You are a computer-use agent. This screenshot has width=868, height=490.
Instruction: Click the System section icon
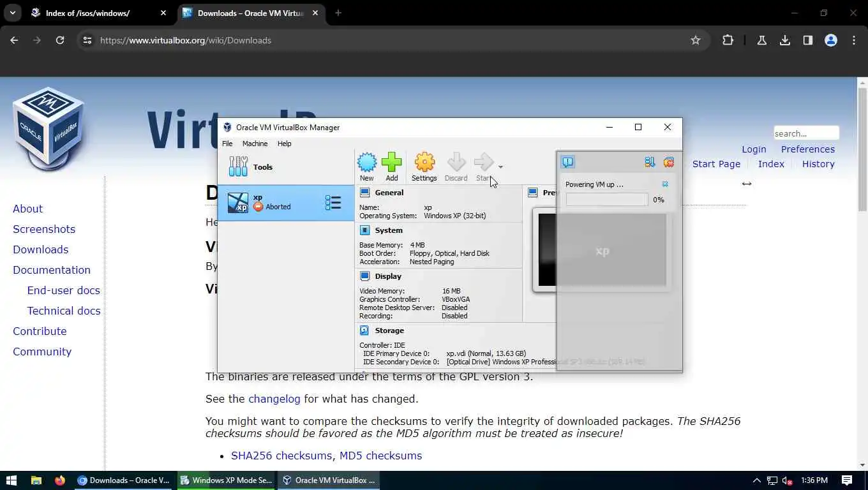coord(364,230)
